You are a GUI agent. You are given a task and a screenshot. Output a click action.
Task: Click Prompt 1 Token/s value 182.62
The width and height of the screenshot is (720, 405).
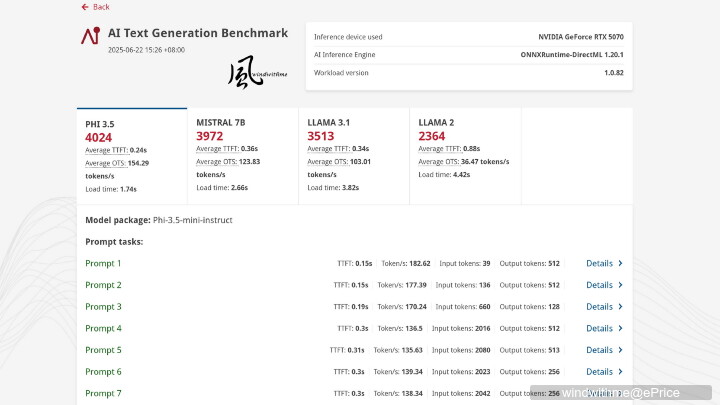[420, 264]
